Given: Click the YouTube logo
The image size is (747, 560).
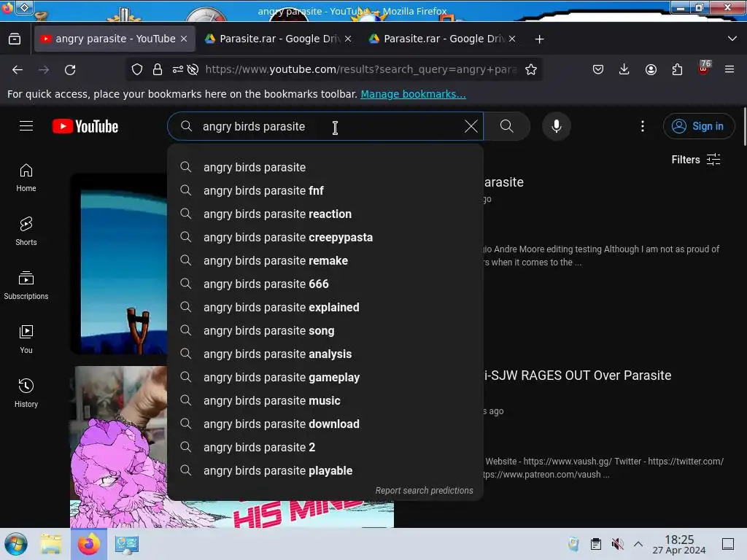Looking at the screenshot, I should coord(85,126).
